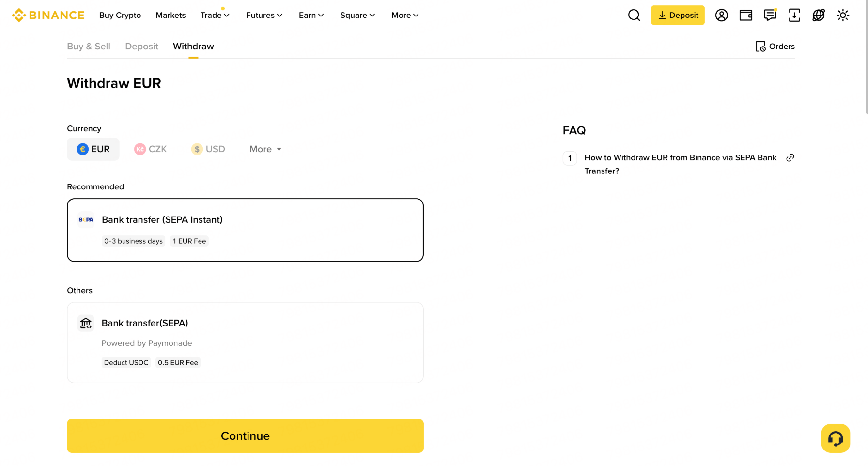This screenshot has height=466, width=868.
Task: Click the app download icon
Action: click(x=794, y=15)
